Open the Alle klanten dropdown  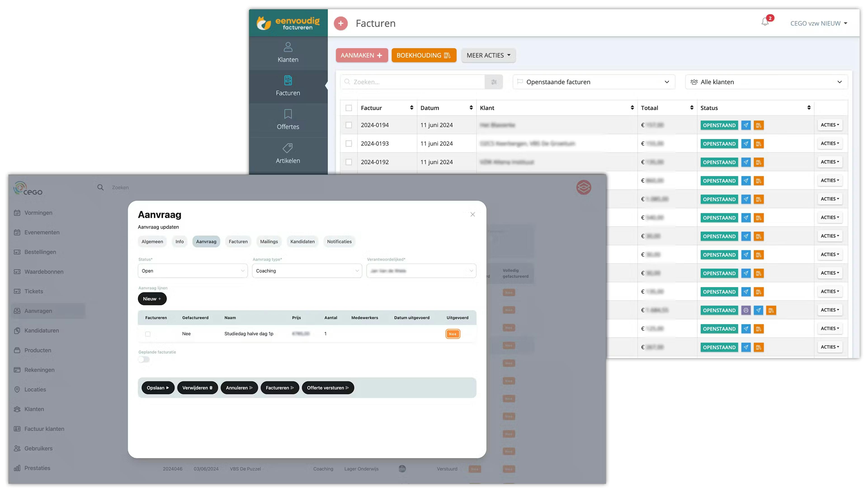point(766,82)
